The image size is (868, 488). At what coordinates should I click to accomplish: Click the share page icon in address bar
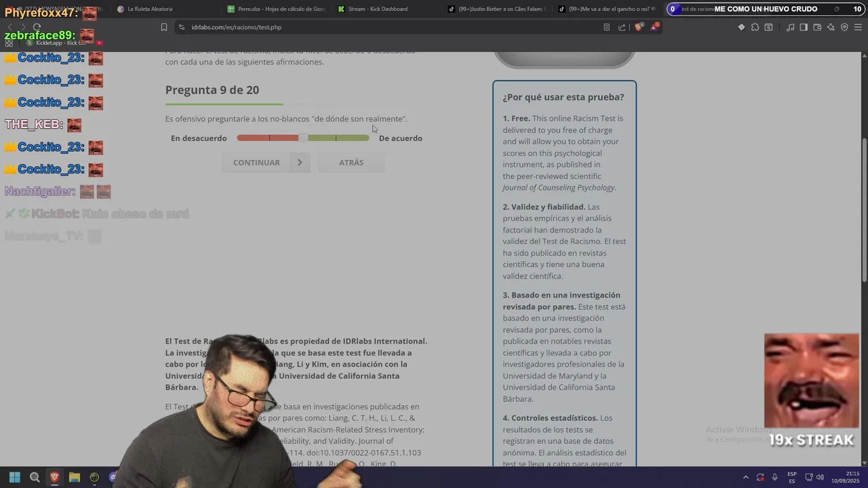(x=622, y=27)
